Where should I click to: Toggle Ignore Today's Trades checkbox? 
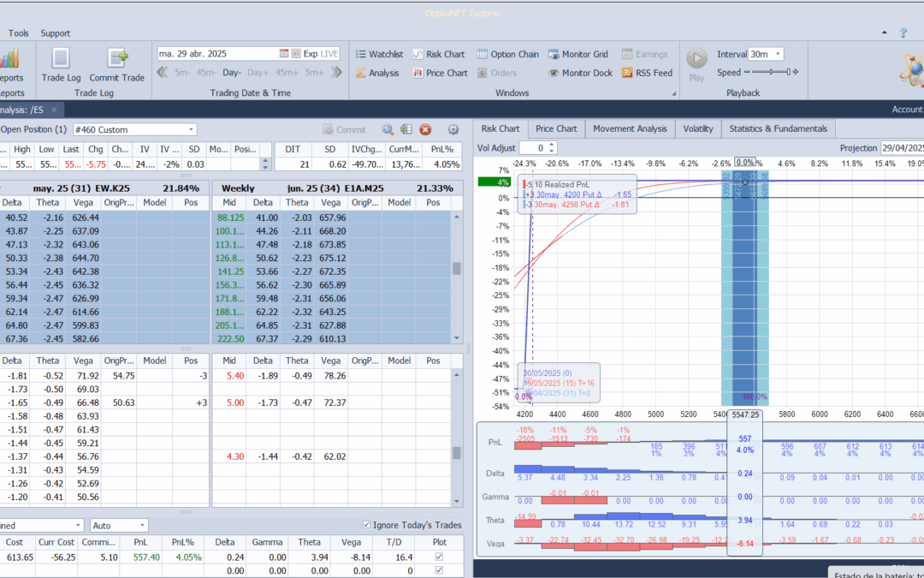366,525
